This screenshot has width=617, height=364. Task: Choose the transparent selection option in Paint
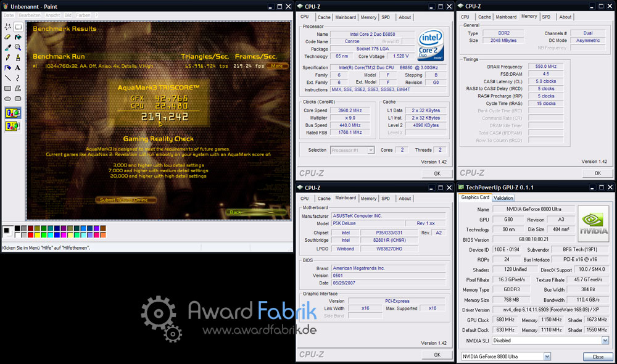[12, 126]
